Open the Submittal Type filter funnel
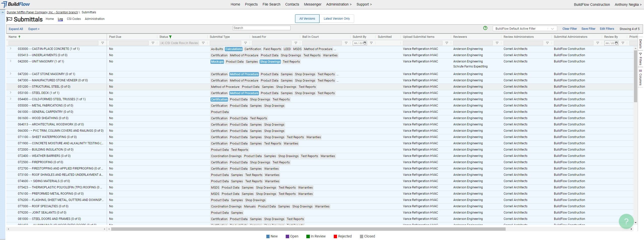Screen dimensions: 644x240 coord(246,43)
